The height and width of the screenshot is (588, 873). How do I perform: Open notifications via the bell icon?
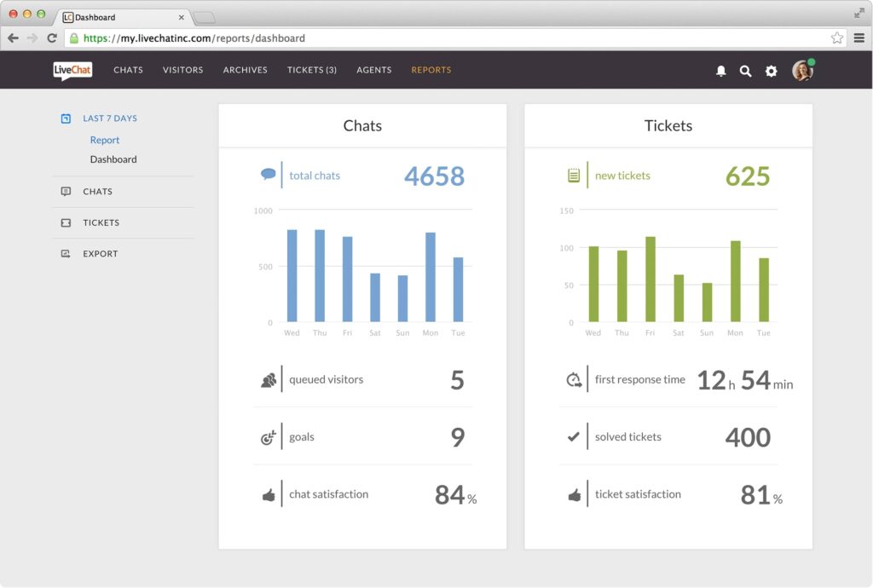pyautogui.click(x=720, y=71)
